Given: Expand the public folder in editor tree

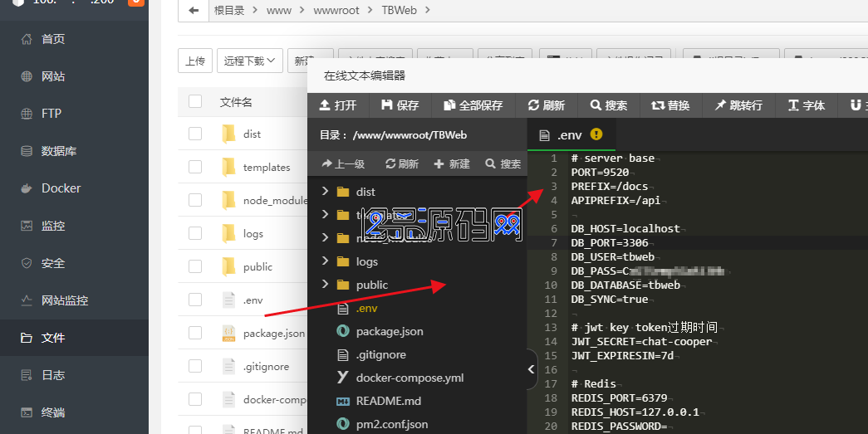Looking at the screenshot, I should pos(325,284).
